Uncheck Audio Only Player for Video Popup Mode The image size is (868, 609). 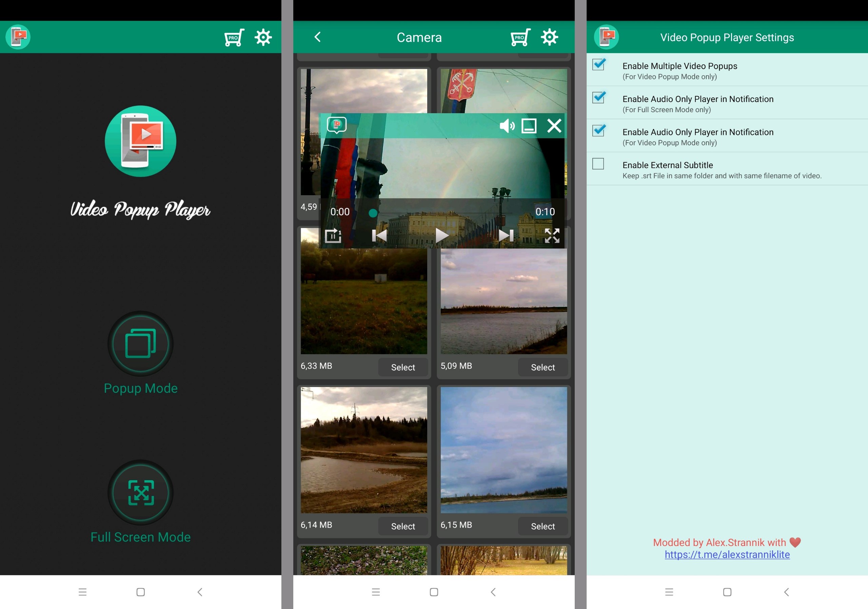coord(598,131)
